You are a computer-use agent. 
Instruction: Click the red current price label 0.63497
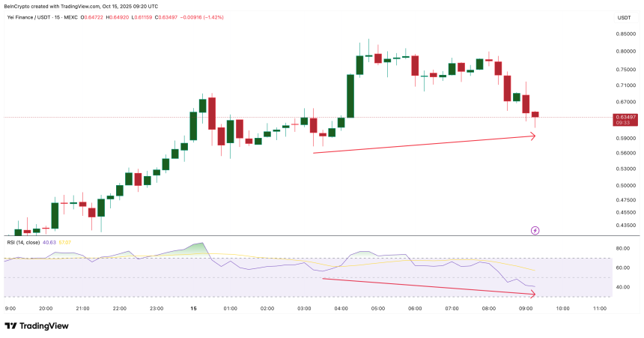625,117
